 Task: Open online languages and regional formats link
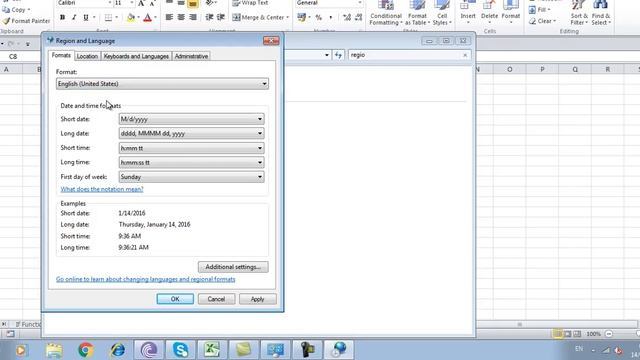coord(146,279)
